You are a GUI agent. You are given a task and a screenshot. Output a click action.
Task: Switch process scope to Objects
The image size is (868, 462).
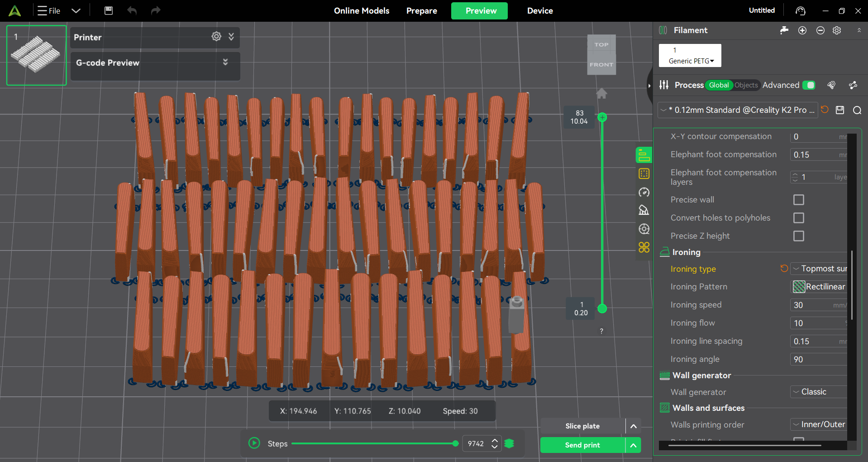click(746, 85)
